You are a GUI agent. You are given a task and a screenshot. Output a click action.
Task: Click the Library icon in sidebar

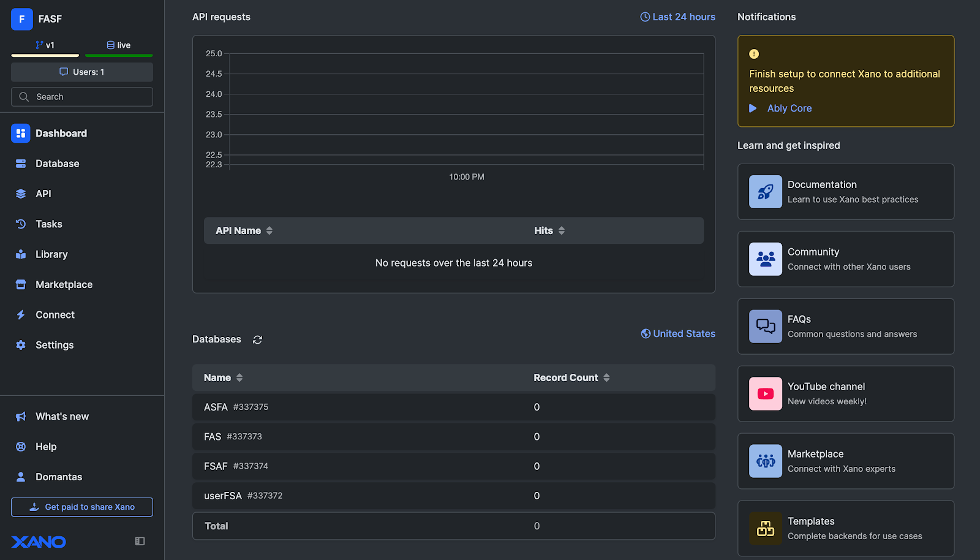pos(21,254)
